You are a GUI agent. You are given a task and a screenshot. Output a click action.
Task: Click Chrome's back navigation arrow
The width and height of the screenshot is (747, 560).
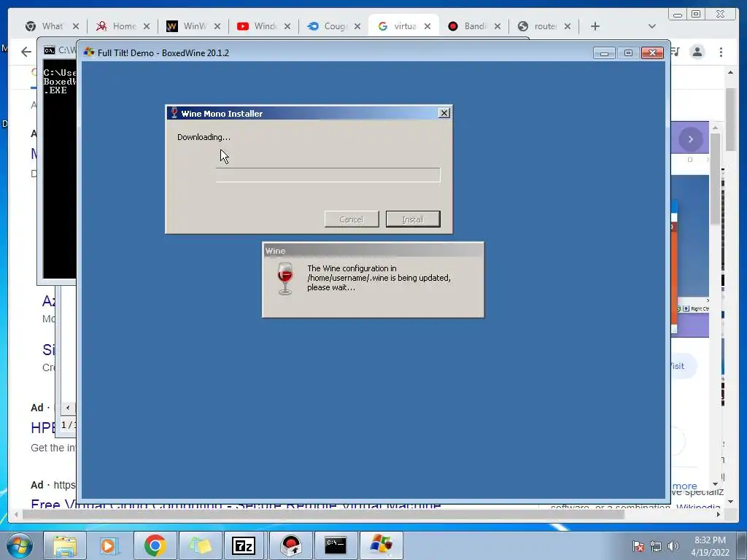26,52
